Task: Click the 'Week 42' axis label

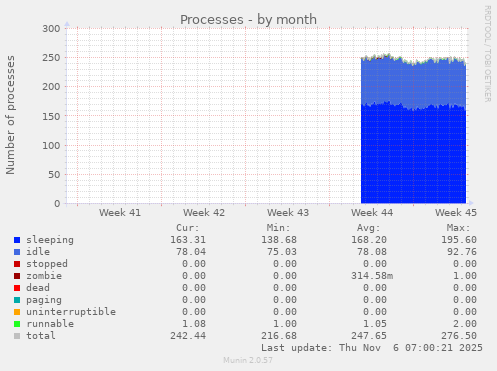Action: pos(204,213)
